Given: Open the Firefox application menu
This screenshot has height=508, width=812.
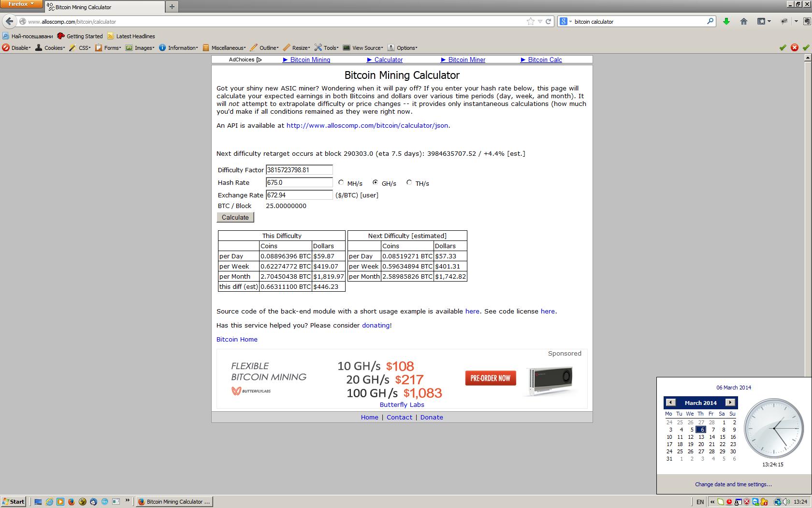Looking at the screenshot, I should pos(21,4).
